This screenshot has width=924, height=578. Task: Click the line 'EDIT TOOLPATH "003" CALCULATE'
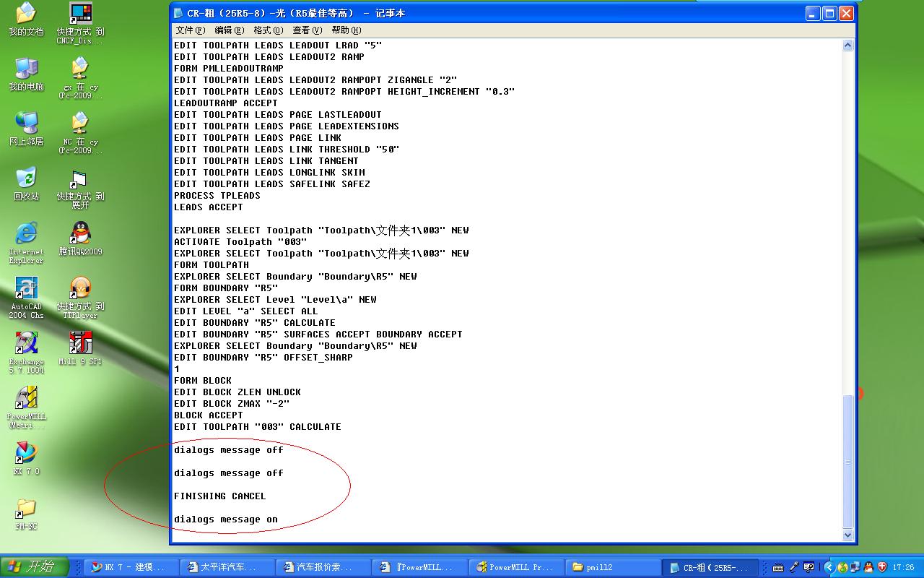pyautogui.click(x=258, y=427)
